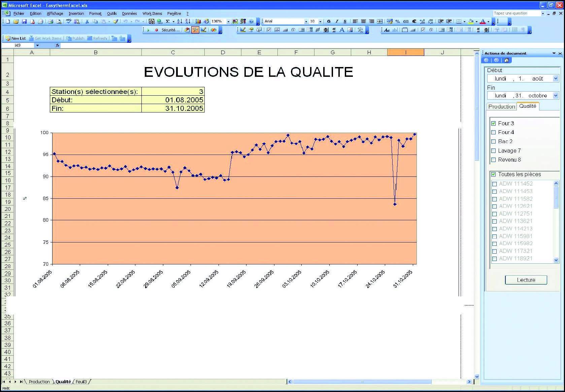Click the AutoSum sigma icon
This screenshot has width=565, height=392.
167,21
